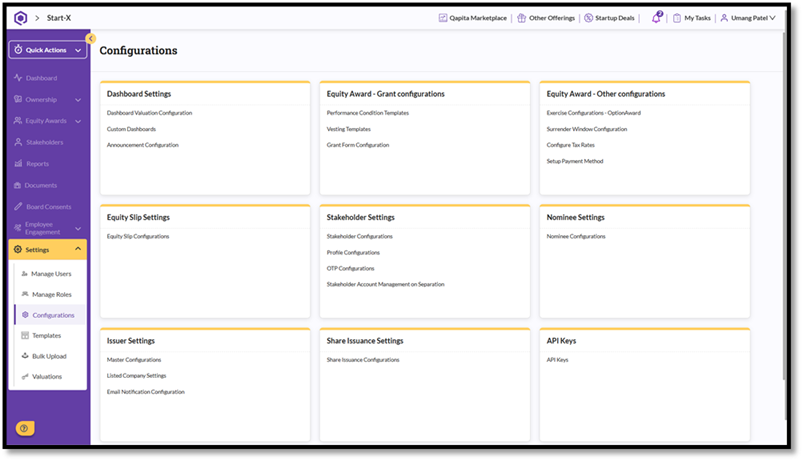Open OTP Configurations link
The height and width of the screenshot is (461, 803).
[350, 268]
